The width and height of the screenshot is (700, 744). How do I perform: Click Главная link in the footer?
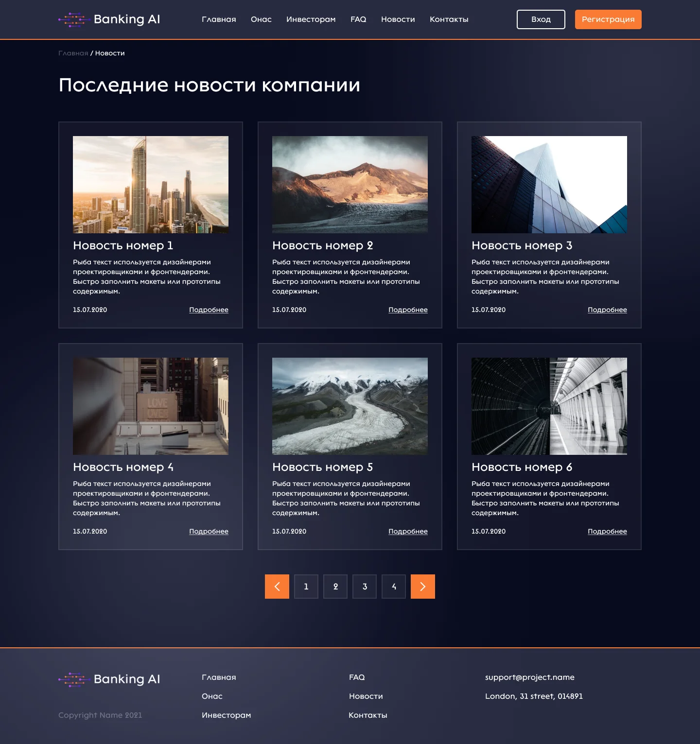tap(219, 677)
